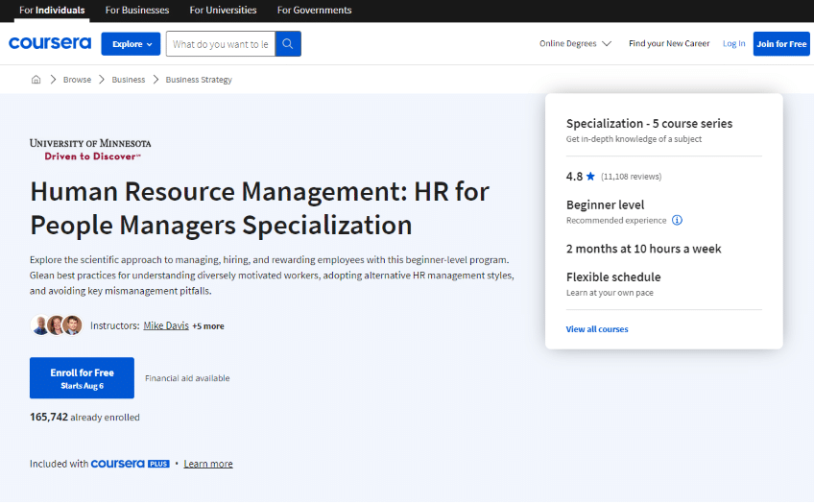Click the Business Strategy breadcrumb link

(199, 80)
